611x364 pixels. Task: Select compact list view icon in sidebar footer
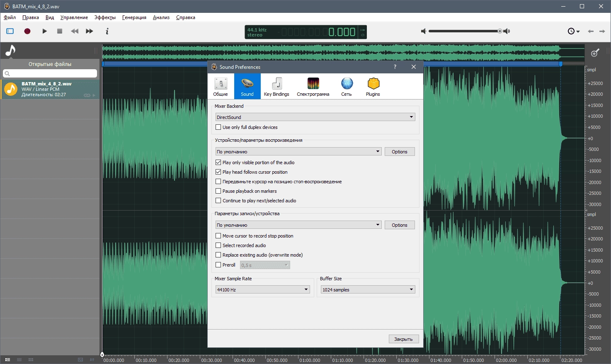pos(19,359)
